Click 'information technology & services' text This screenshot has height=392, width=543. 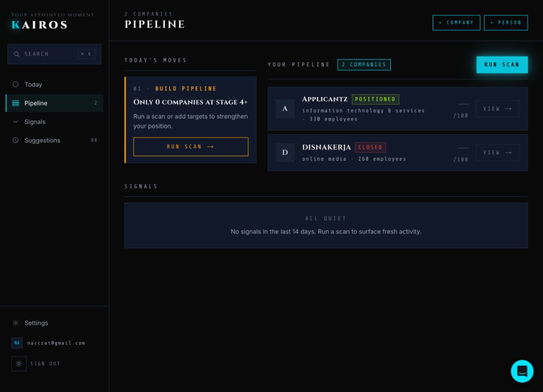pos(363,111)
